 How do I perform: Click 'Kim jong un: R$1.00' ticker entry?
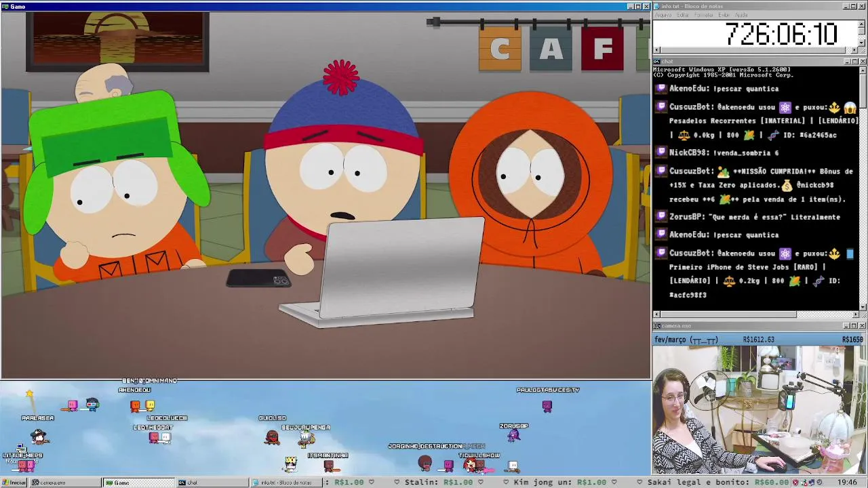pos(559,483)
